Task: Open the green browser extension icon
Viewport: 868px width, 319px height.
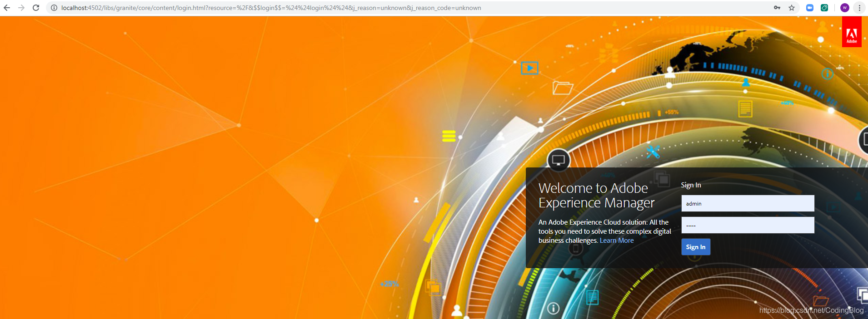Action: (x=824, y=8)
